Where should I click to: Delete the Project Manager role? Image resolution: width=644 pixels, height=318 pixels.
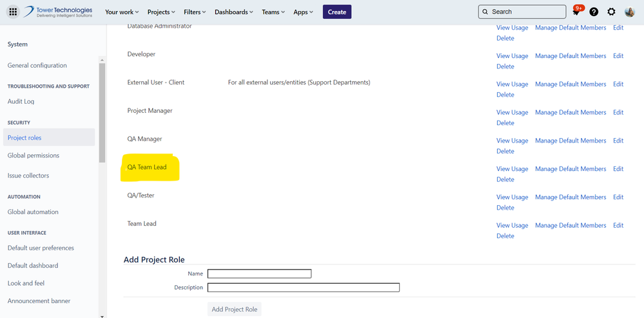pyautogui.click(x=505, y=123)
